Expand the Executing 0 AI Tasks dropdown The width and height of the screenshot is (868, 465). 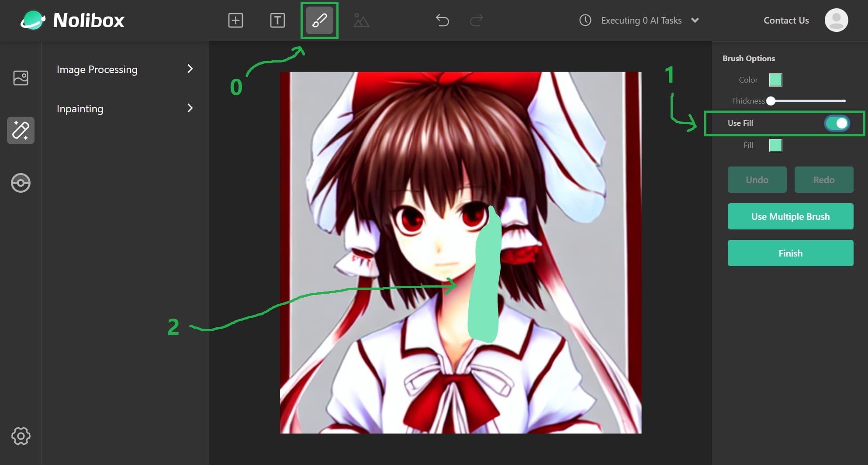[x=695, y=20]
